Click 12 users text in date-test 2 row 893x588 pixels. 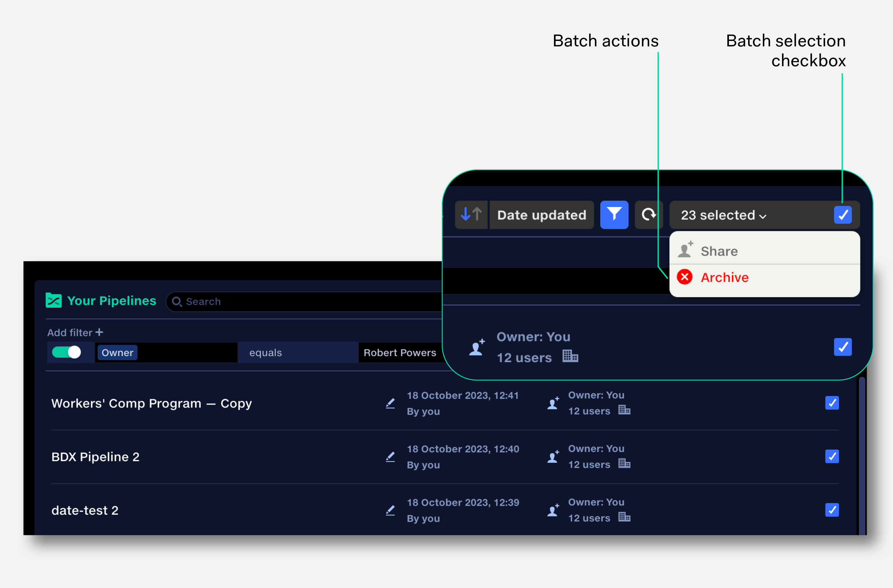pyautogui.click(x=589, y=518)
